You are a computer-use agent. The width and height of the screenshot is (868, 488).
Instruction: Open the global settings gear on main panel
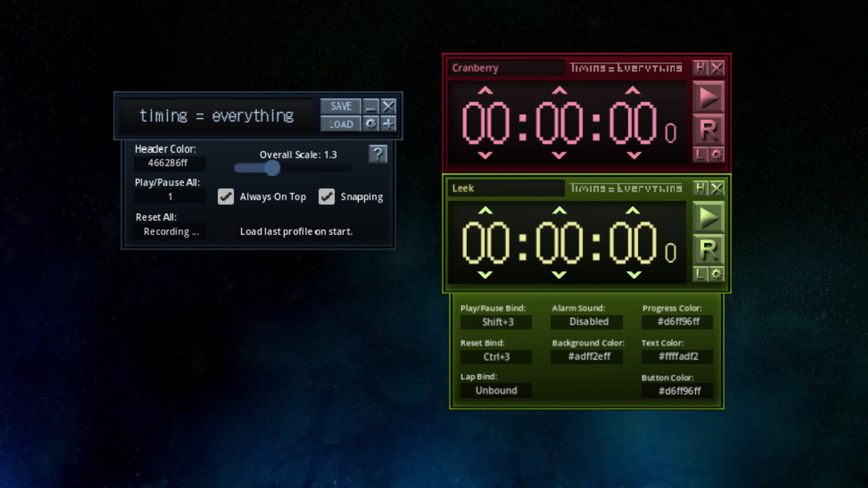pos(372,124)
